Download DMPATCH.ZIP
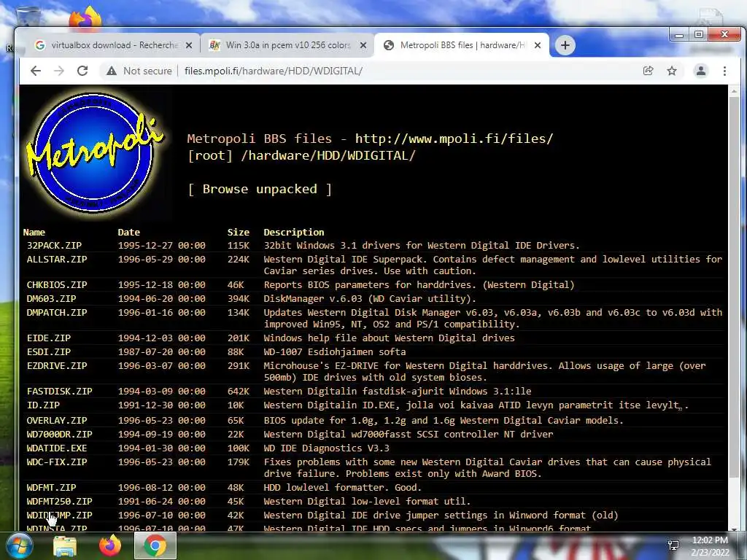 tap(57, 312)
